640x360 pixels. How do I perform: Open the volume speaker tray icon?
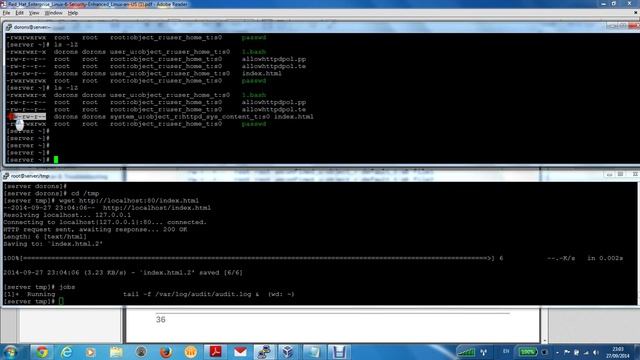596,352
